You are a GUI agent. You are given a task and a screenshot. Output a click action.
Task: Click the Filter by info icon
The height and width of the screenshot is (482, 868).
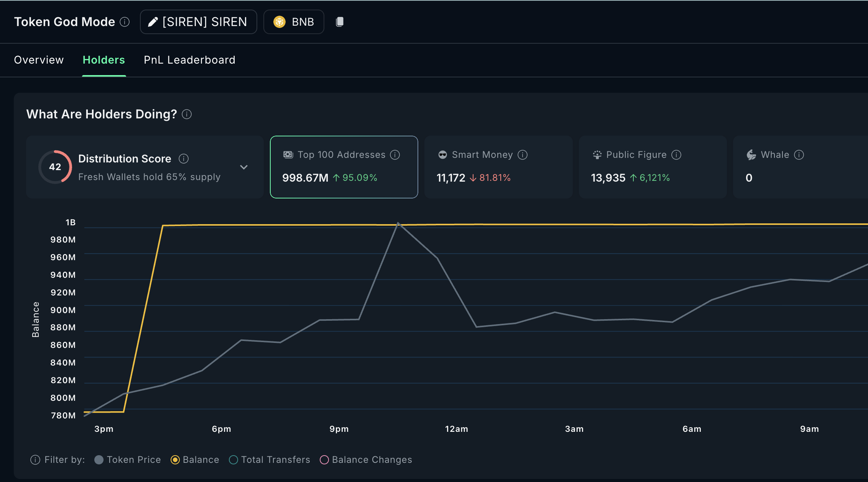(35, 460)
